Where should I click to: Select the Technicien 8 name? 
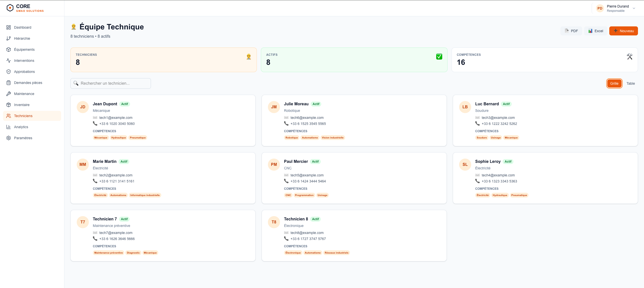tap(296, 219)
